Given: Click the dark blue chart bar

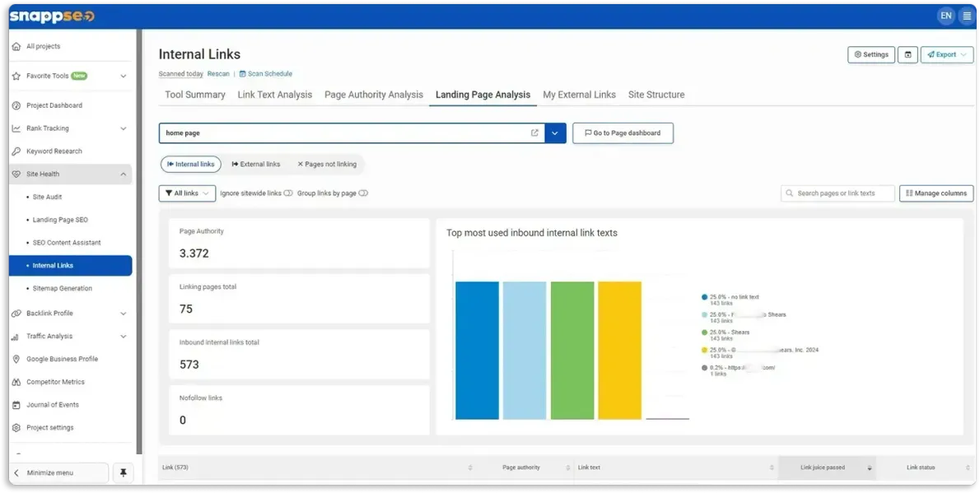Looking at the screenshot, I should pyautogui.click(x=477, y=351).
